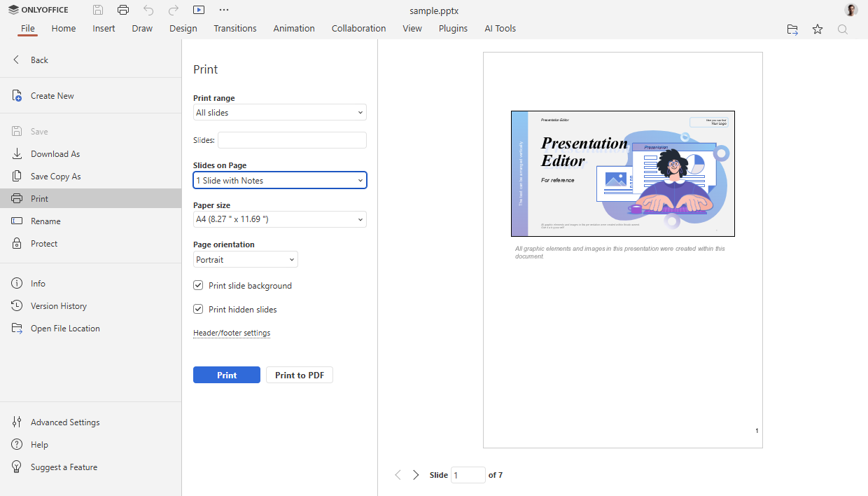
Task: Switch to the Draw tab
Action: pyautogui.click(x=142, y=29)
